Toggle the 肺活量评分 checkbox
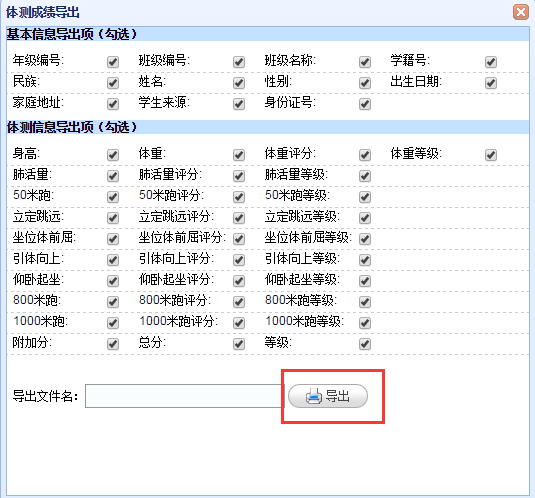Viewport: 535px width, 498px height. click(239, 176)
